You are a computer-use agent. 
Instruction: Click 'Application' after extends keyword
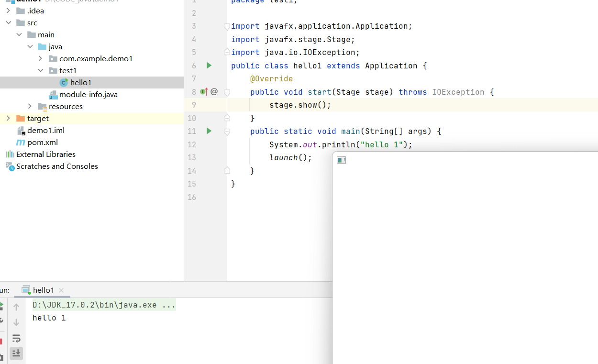click(x=391, y=66)
